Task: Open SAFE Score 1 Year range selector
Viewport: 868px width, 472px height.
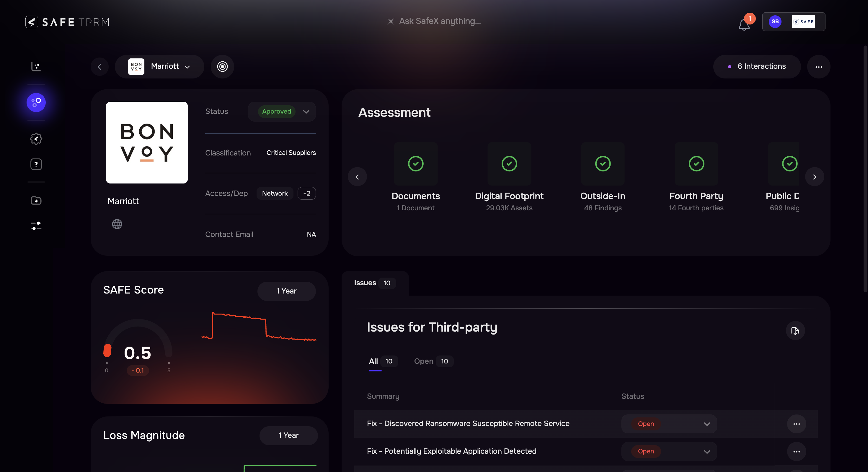Action: point(286,291)
